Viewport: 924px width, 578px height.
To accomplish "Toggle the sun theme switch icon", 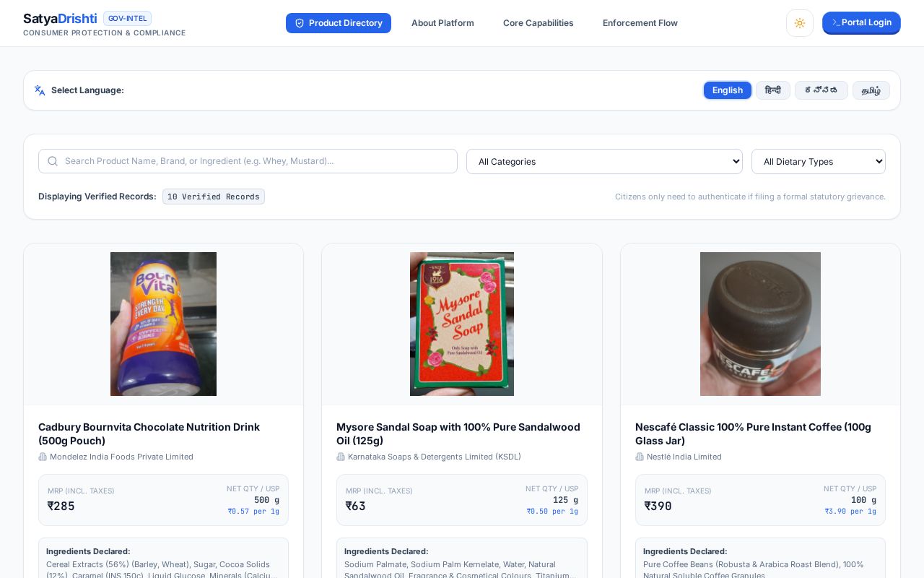I will pos(800,23).
